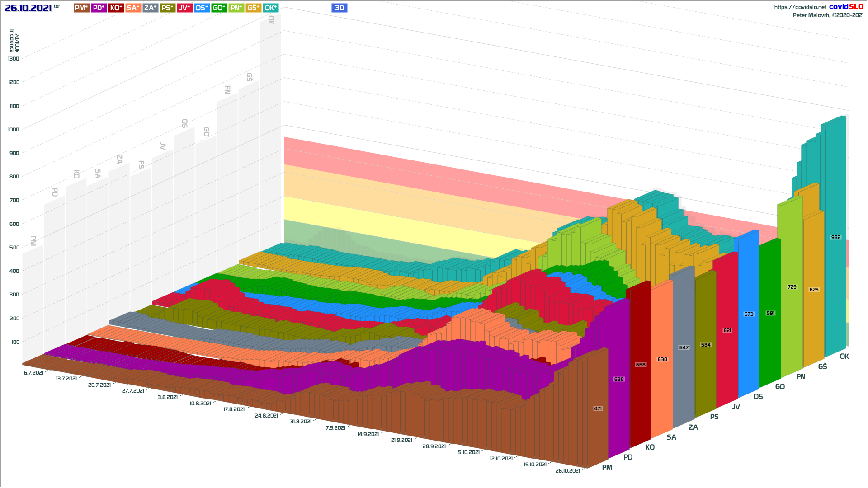Click the covidSLO logo text
This screenshot has width=868, height=488.
[846, 6]
